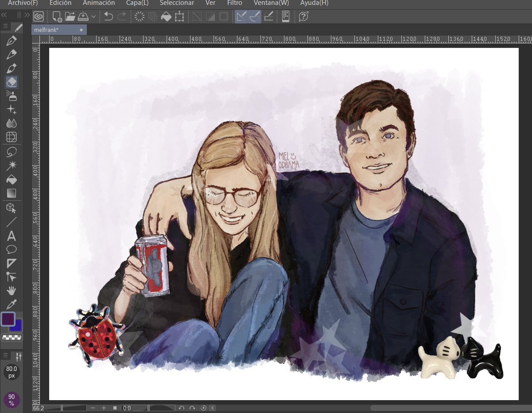Select the blue sub color swatch

(17, 325)
